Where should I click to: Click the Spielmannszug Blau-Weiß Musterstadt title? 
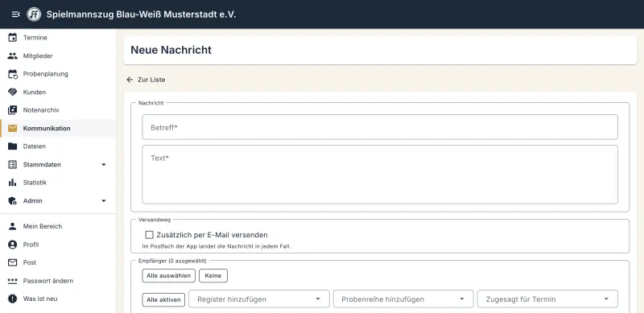pyautogui.click(x=141, y=14)
